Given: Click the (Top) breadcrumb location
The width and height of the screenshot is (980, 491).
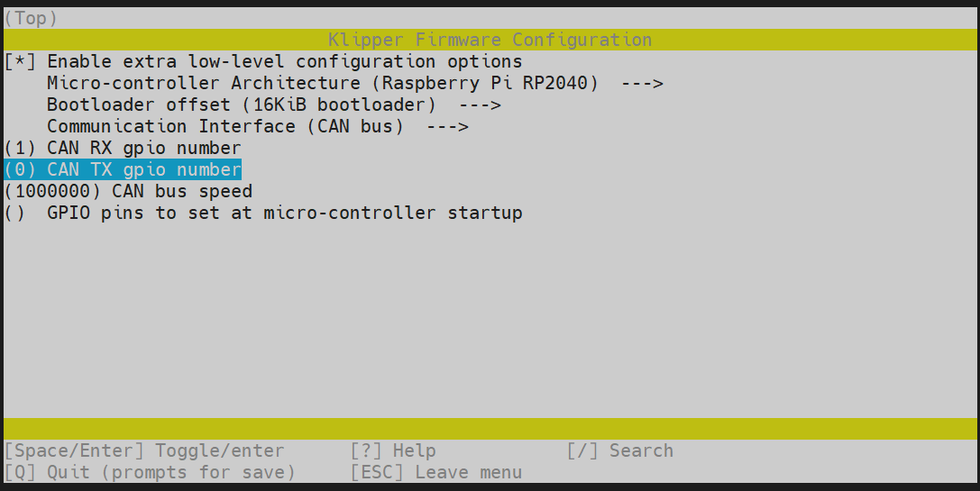Looking at the screenshot, I should click(31, 18).
